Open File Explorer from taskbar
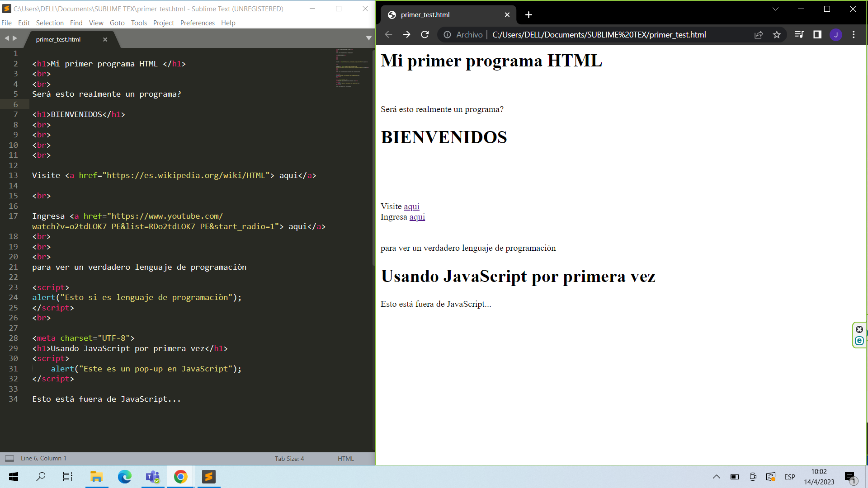The width and height of the screenshot is (868, 488). (96, 477)
